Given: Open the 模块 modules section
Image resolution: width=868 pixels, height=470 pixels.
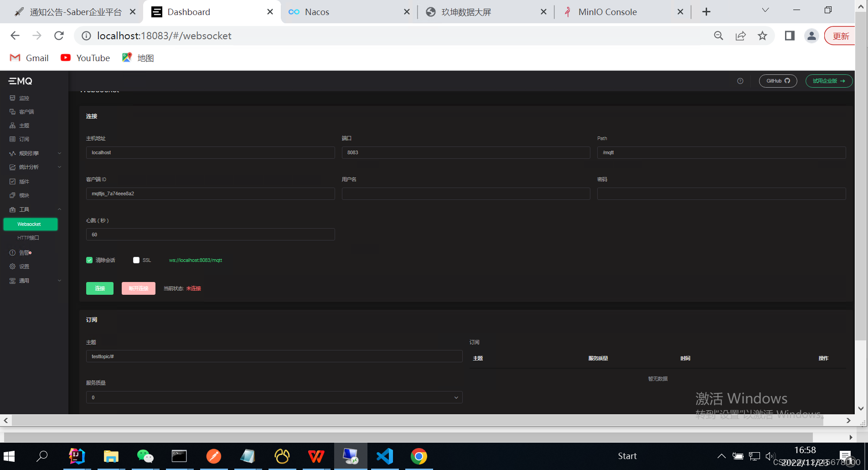Looking at the screenshot, I should pos(24,195).
